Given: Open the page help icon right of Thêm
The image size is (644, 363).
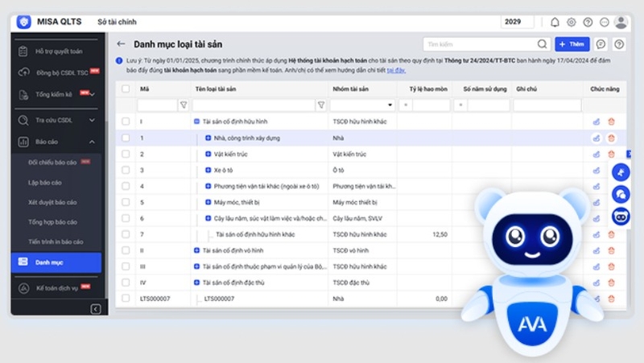Looking at the screenshot, I should 619,44.
